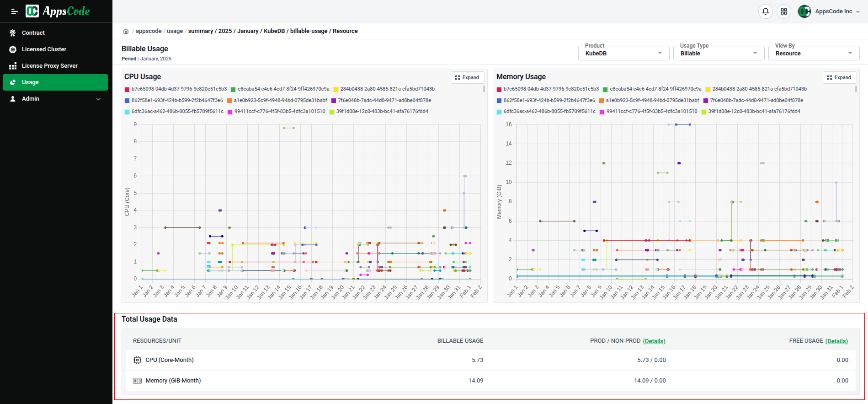Click the hamburger menu icon
Screen dimensions: 868x404
tap(14, 11)
